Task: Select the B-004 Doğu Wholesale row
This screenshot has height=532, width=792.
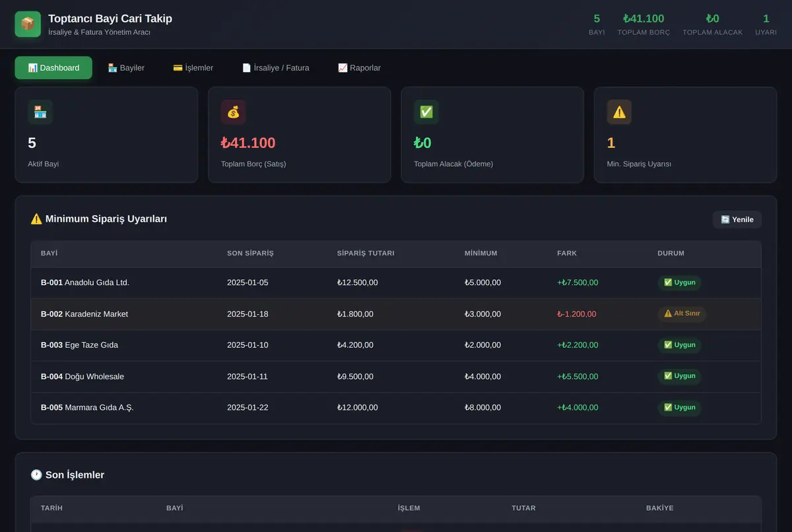Action: point(396,377)
